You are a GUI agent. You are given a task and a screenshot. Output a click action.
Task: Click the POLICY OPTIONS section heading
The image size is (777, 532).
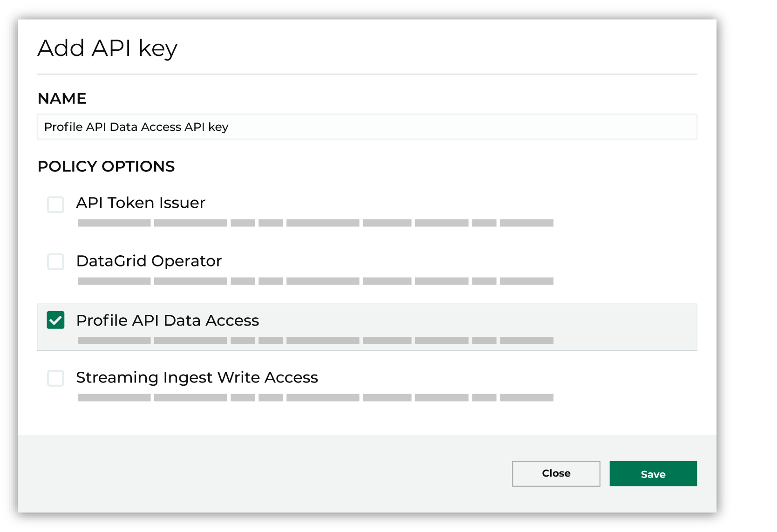click(x=106, y=166)
